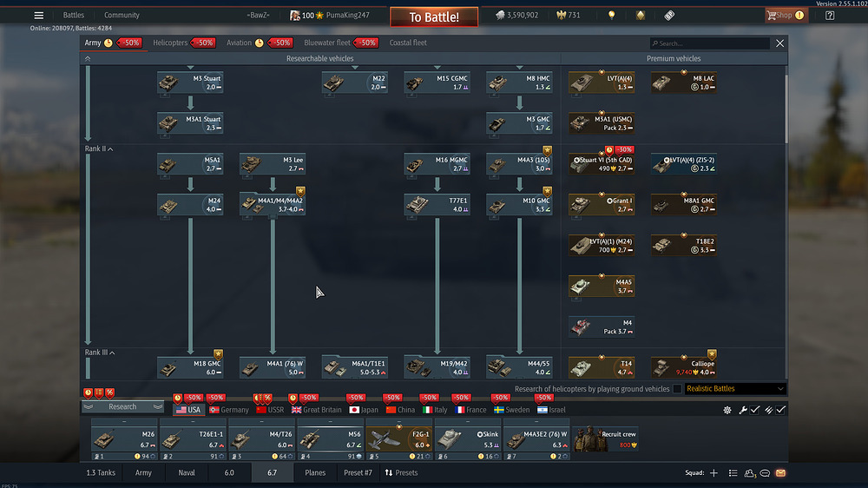
Task: Click the percent discount badge above Research panel
Action: tap(110, 392)
